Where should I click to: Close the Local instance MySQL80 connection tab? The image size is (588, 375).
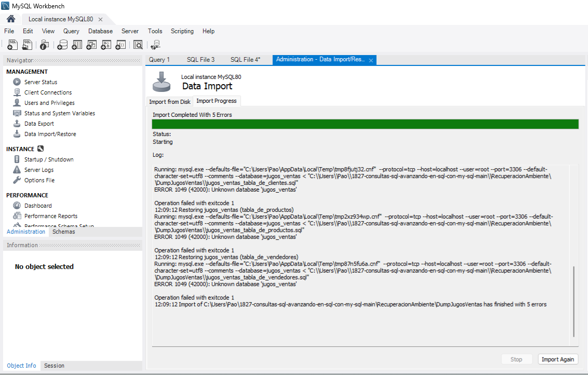tap(100, 19)
